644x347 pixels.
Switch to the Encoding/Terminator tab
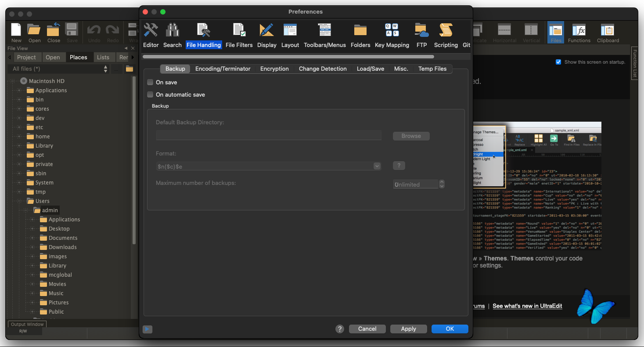[x=223, y=69]
